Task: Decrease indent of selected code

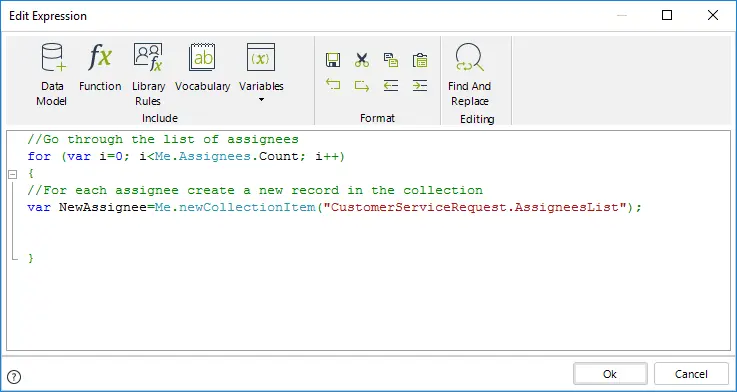Action: 391,85
